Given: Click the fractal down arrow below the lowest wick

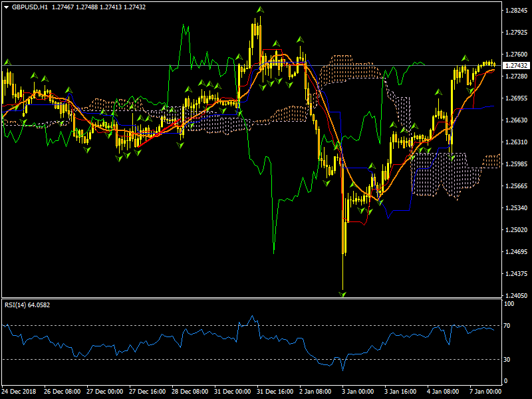Looking at the screenshot, I should coord(343,293).
